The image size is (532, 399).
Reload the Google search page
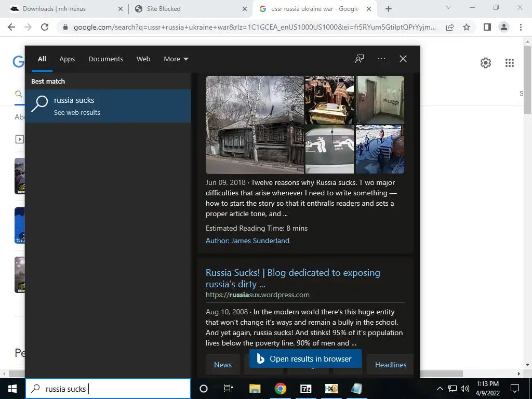[x=45, y=27]
